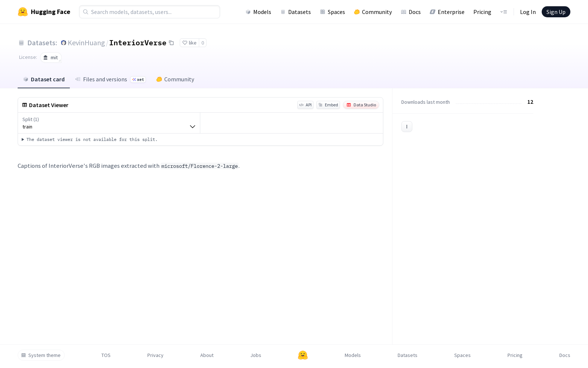Image resolution: width=588 pixels, height=368 pixels.
Task: Copy the dataset name with the copy icon
Action: point(171,43)
